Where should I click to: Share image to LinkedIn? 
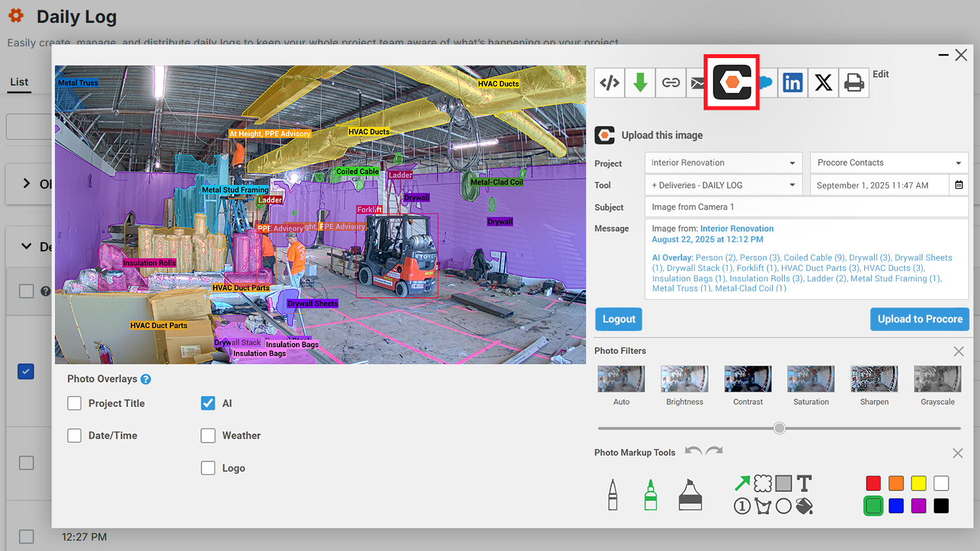tap(792, 83)
